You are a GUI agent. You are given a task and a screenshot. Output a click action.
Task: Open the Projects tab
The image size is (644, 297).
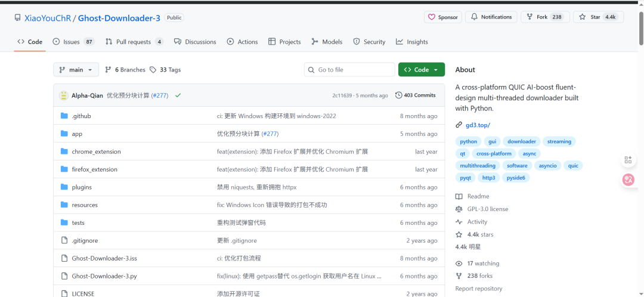pyautogui.click(x=284, y=42)
